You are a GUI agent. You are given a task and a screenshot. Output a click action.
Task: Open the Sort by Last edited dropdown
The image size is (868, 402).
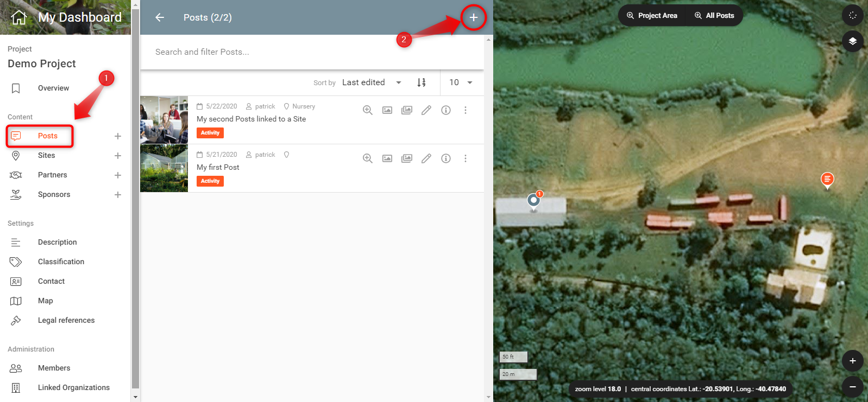point(372,82)
